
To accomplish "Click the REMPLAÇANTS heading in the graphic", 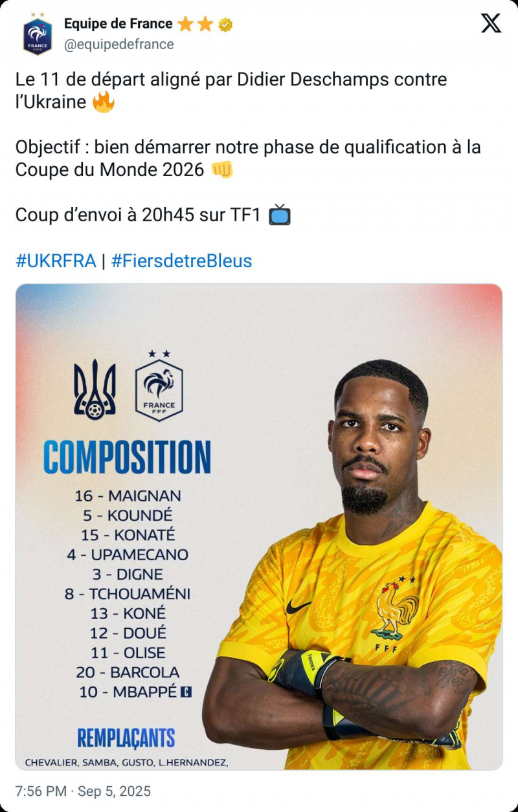I will coord(126,738).
